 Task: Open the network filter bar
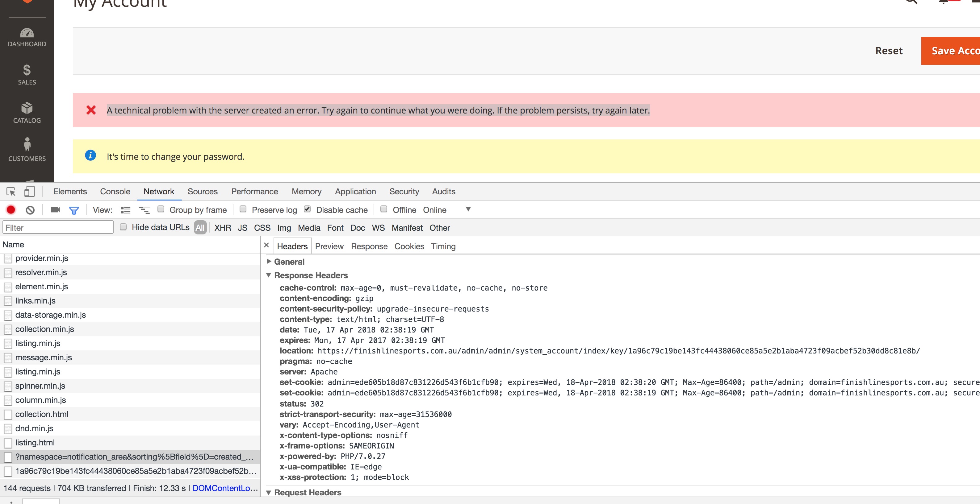(x=75, y=210)
